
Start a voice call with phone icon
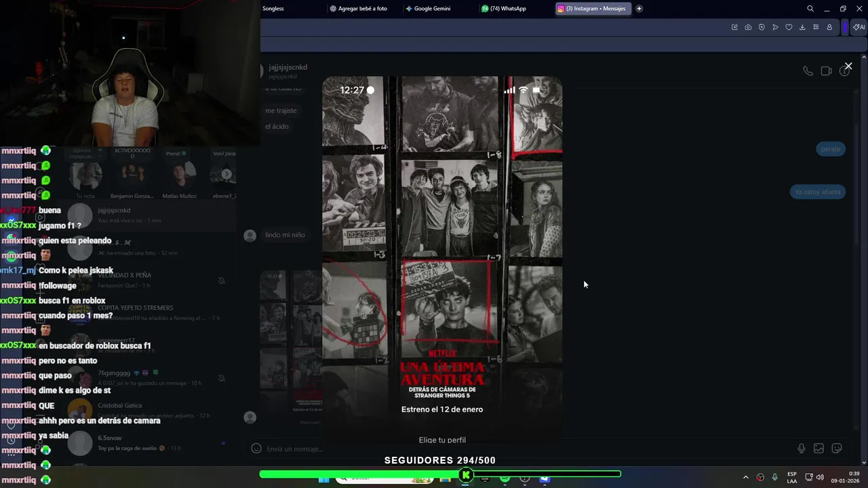point(808,70)
